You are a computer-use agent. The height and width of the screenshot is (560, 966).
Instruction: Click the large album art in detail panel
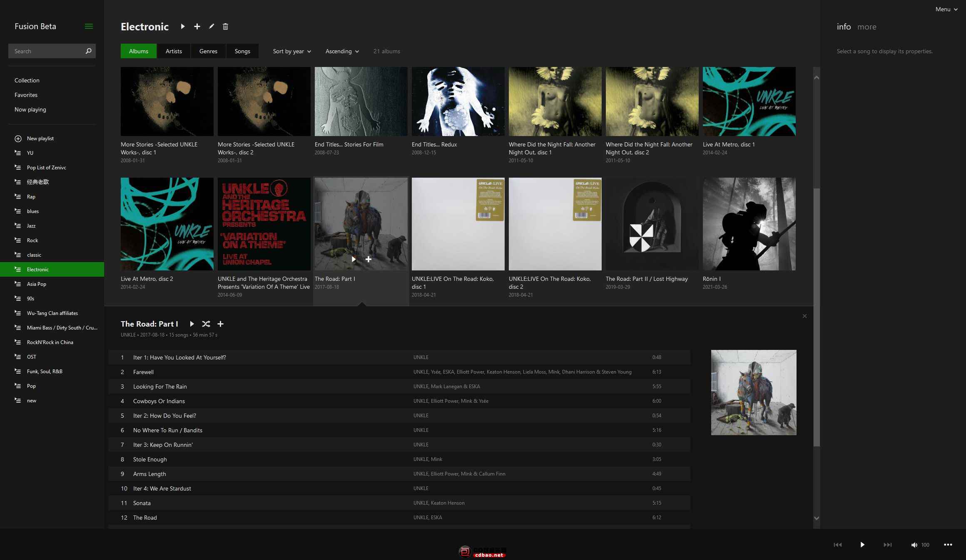[754, 392]
